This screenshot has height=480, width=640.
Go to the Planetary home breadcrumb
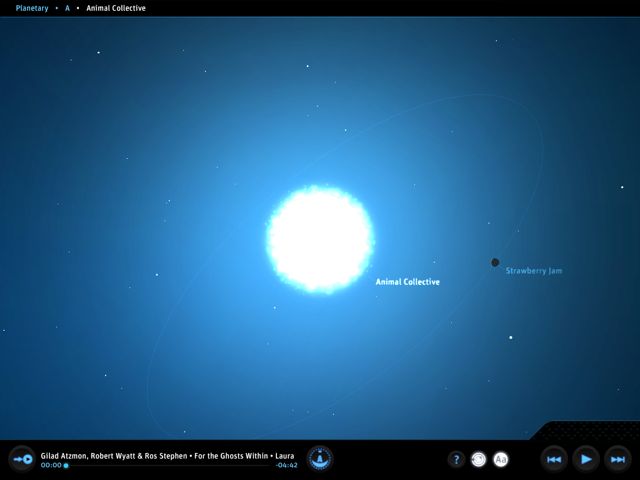[x=32, y=8]
